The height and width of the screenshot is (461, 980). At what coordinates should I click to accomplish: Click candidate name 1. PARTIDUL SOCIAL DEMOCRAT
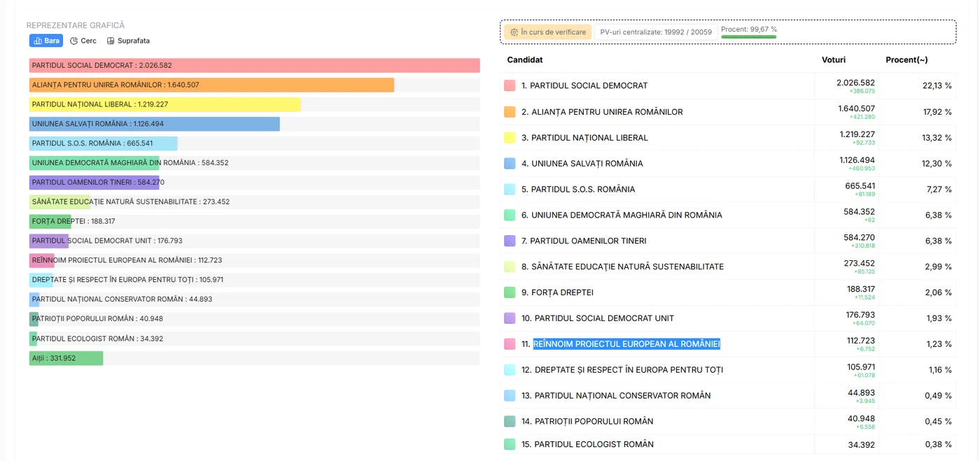click(584, 85)
